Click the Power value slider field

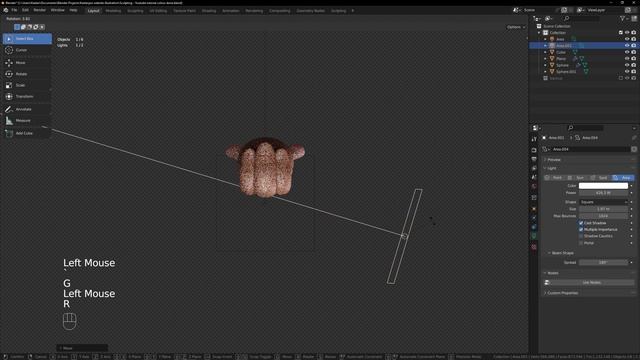(x=603, y=193)
